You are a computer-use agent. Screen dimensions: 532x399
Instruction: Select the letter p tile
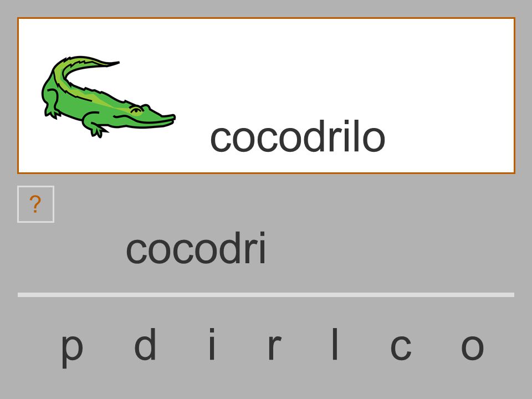coord(72,348)
